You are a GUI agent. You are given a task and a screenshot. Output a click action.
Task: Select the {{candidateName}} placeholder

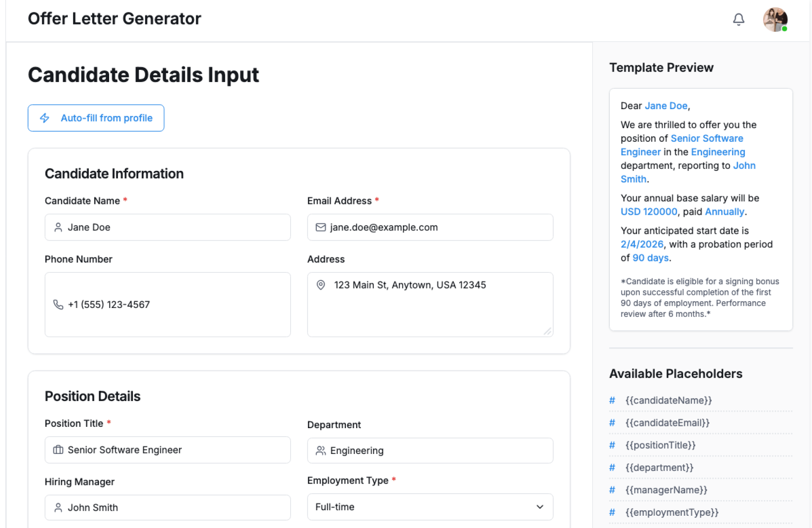pyautogui.click(x=668, y=400)
